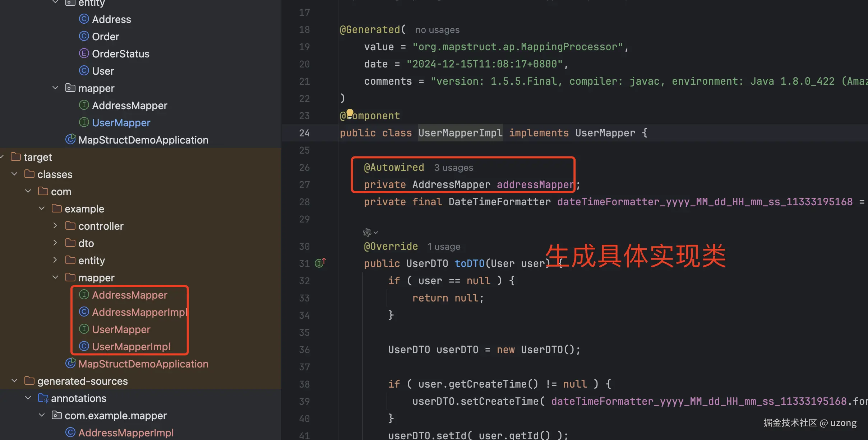The width and height of the screenshot is (868, 440).
Task: Collapse the classes folder under target
Action: 14,174
